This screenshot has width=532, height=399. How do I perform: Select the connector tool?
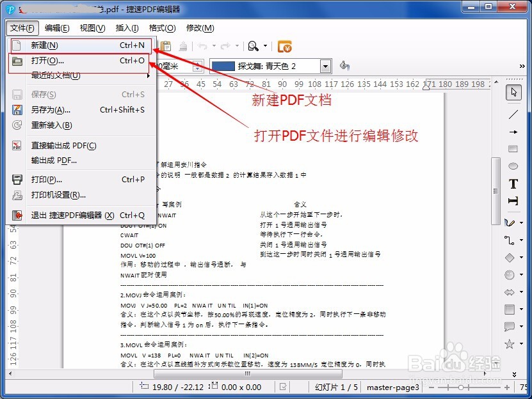(x=509, y=240)
